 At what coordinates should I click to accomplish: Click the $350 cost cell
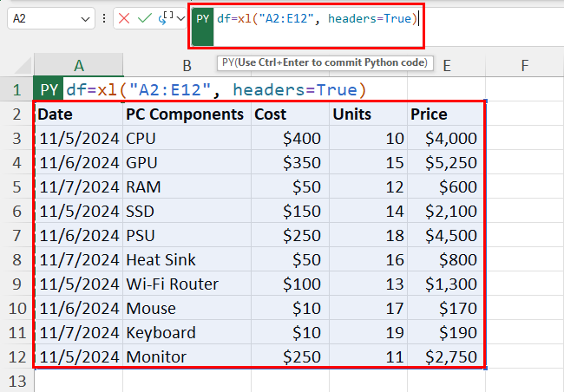coord(290,162)
